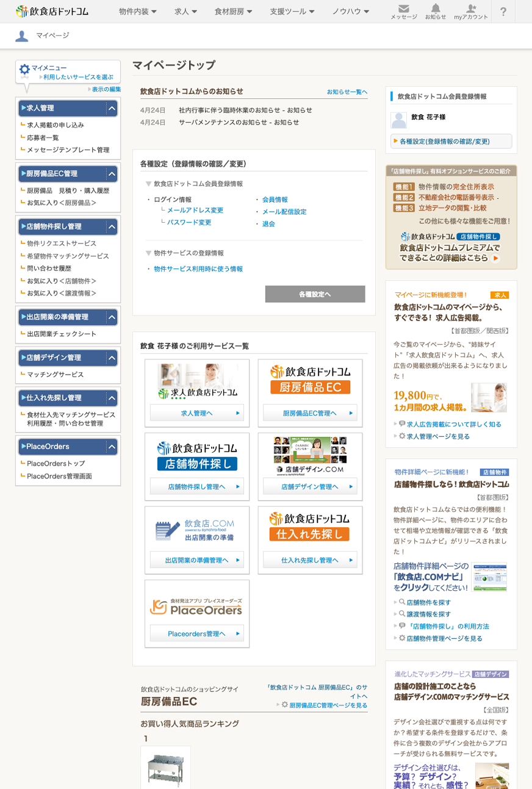Open the 支援ツール dropdown menu
This screenshot has height=789, width=532.
[292, 12]
